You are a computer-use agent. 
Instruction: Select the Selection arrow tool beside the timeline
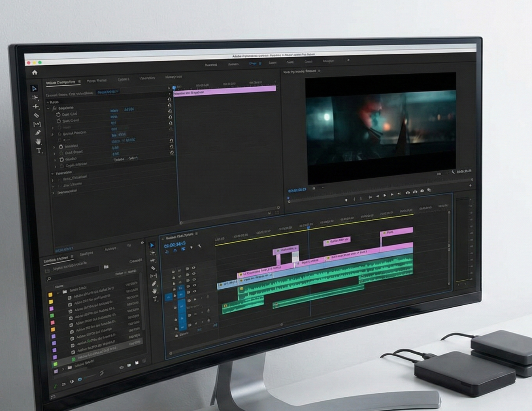152,245
